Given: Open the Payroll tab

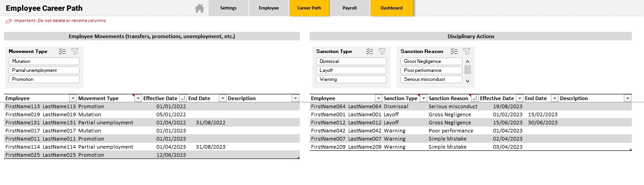Looking at the screenshot, I should click(350, 8).
